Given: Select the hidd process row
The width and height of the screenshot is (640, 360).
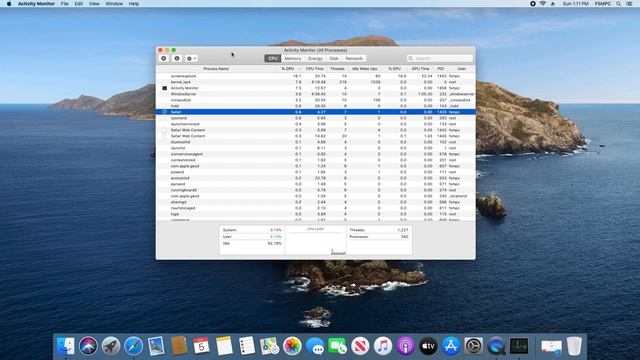Looking at the screenshot, I should 316,106.
